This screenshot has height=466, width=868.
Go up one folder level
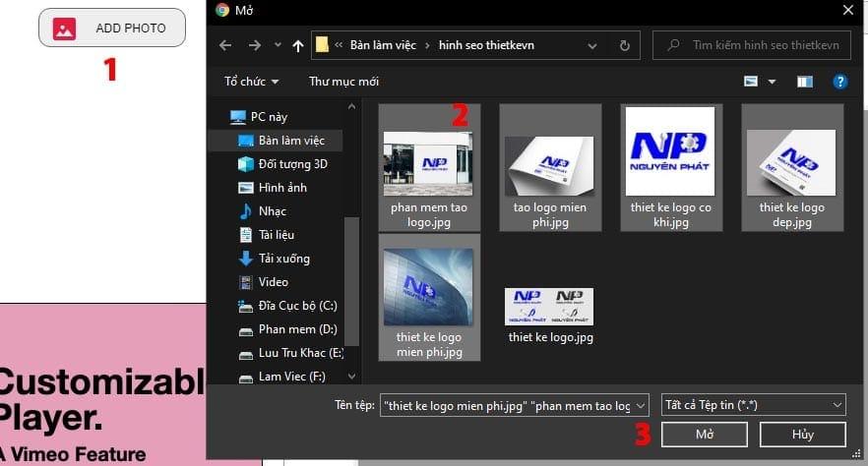tap(298, 45)
